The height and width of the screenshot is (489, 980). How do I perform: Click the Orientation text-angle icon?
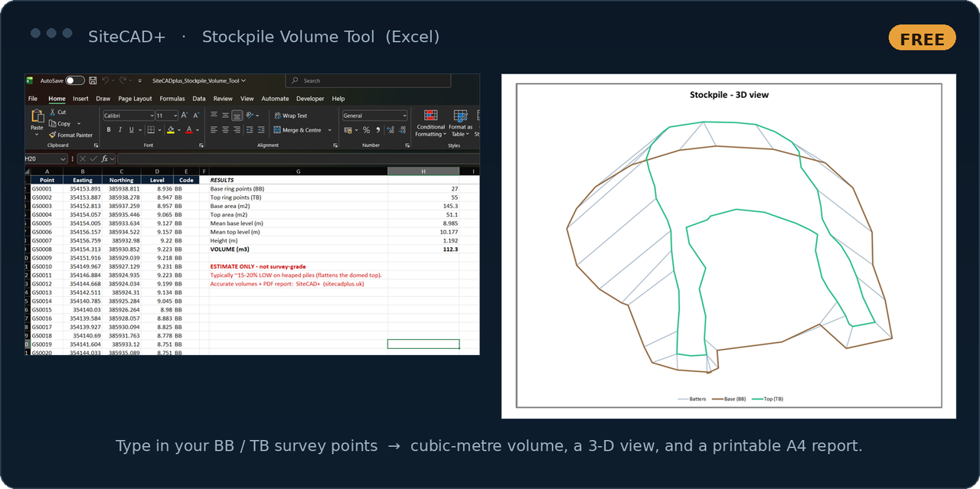pyautogui.click(x=249, y=115)
